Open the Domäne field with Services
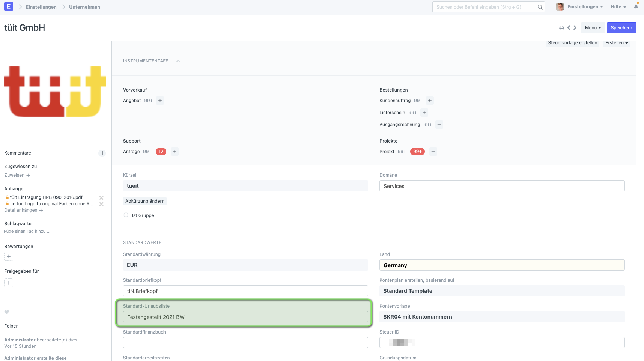The height and width of the screenshot is (361, 644). [502, 186]
